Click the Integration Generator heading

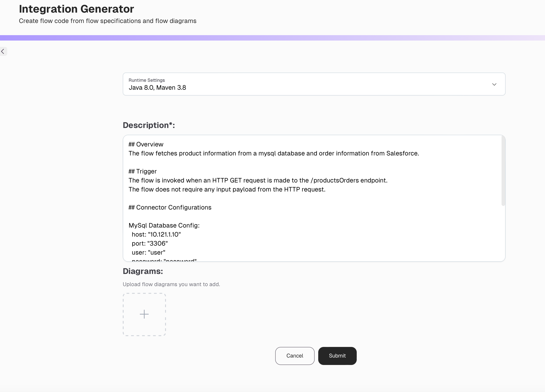76,9
